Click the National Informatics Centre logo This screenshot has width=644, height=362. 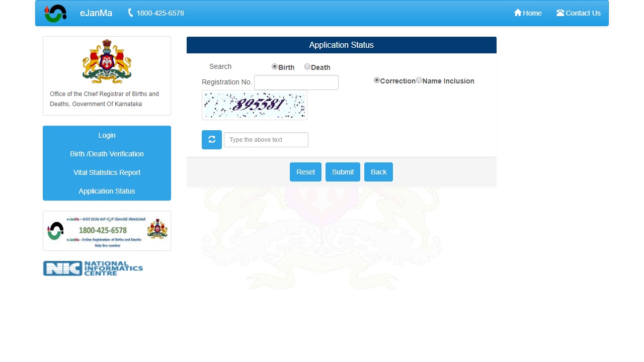pyautogui.click(x=93, y=268)
